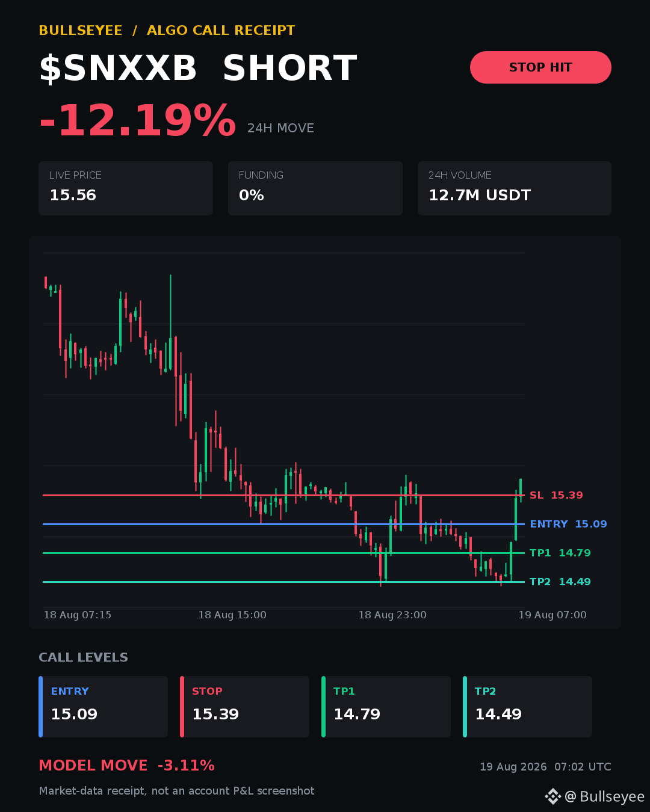Click the Binance logo icon beside @Bullseyee

click(x=552, y=796)
